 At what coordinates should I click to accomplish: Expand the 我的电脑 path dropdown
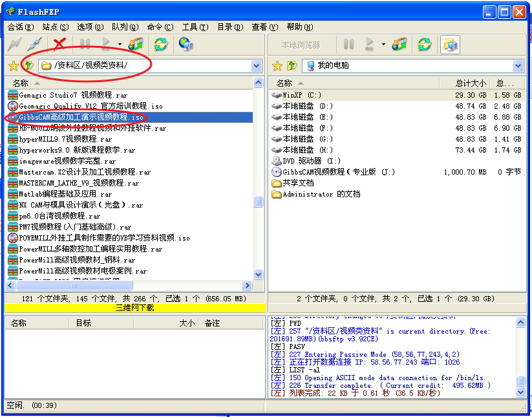click(x=518, y=66)
